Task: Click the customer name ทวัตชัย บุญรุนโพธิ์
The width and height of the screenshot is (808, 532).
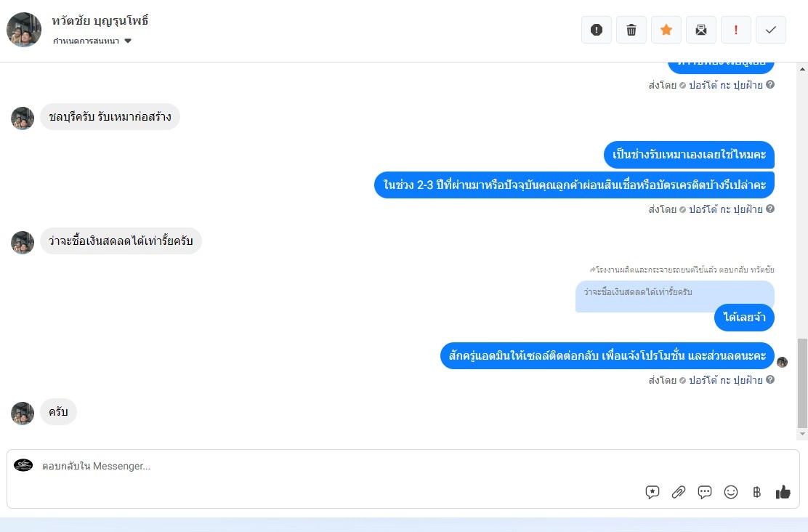Action: point(100,21)
